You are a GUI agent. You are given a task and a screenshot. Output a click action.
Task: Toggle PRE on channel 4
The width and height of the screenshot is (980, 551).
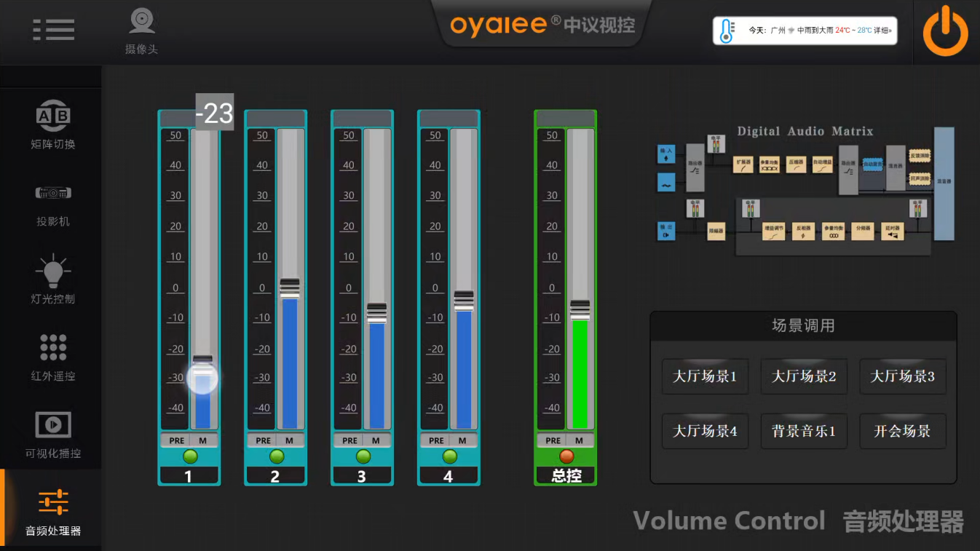click(x=436, y=440)
